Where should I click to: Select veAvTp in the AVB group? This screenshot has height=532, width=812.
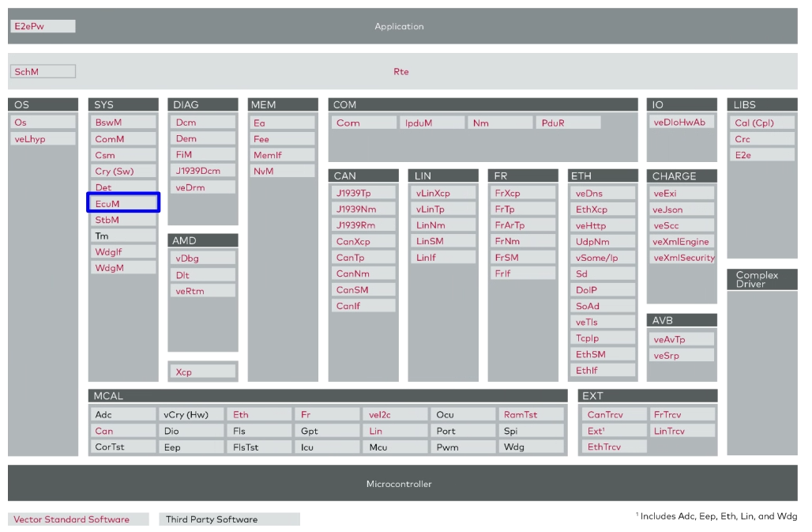[x=682, y=339]
